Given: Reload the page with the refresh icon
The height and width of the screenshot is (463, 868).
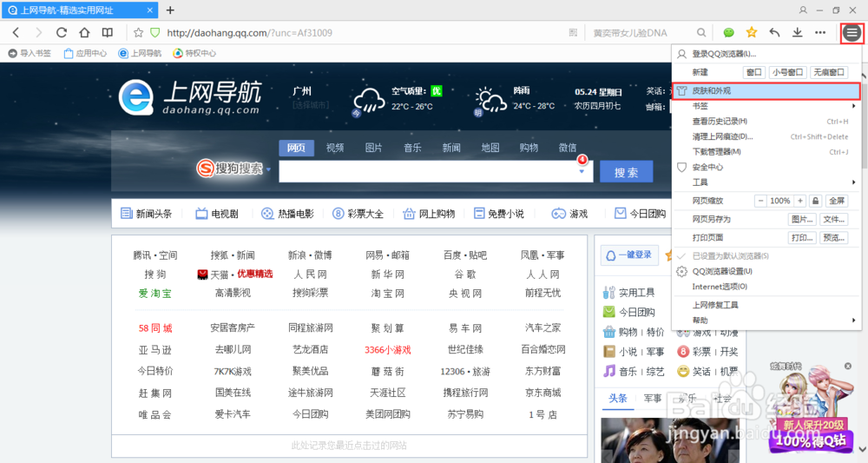Looking at the screenshot, I should (x=62, y=33).
